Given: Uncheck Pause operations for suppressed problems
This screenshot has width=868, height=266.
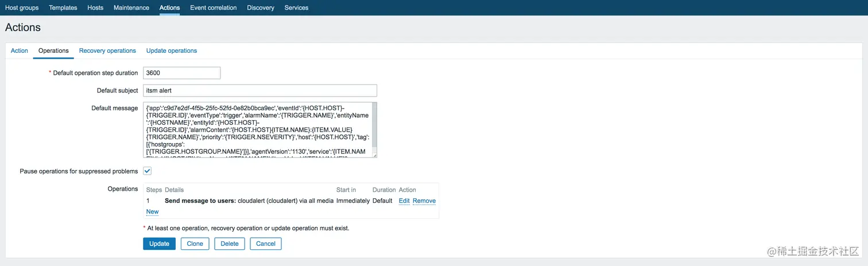Looking at the screenshot, I should pyautogui.click(x=147, y=171).
